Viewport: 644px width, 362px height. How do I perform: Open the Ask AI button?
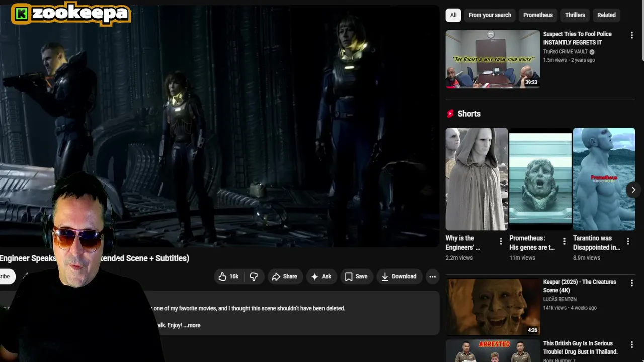tap(321, 276)
